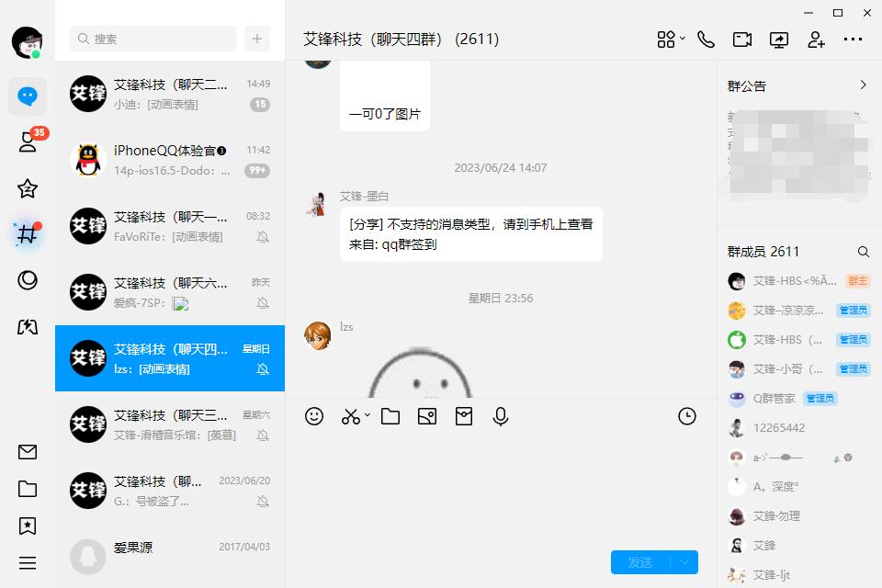Start a video call with the camera icon
Screen dimensions: 882x588
pos(742,40)
